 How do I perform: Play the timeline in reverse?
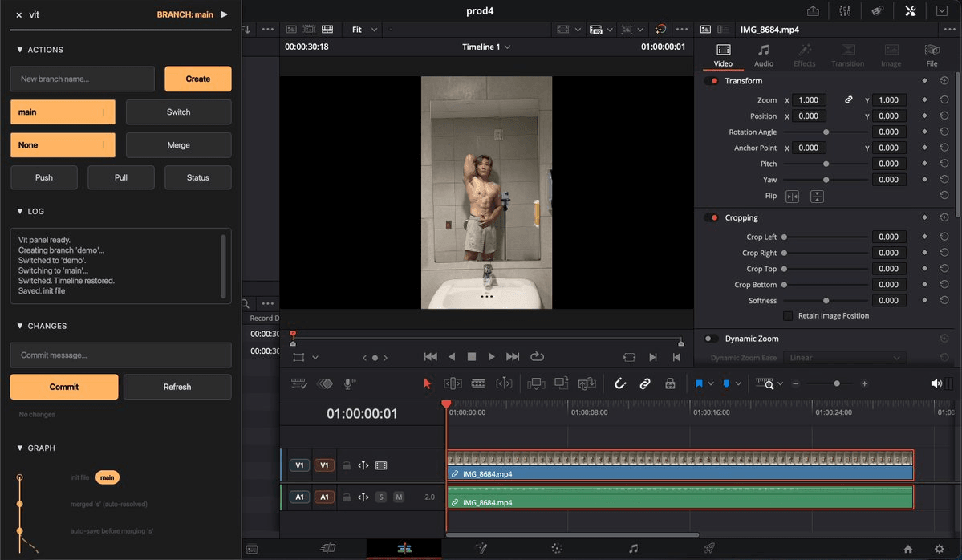click(453, 356)
